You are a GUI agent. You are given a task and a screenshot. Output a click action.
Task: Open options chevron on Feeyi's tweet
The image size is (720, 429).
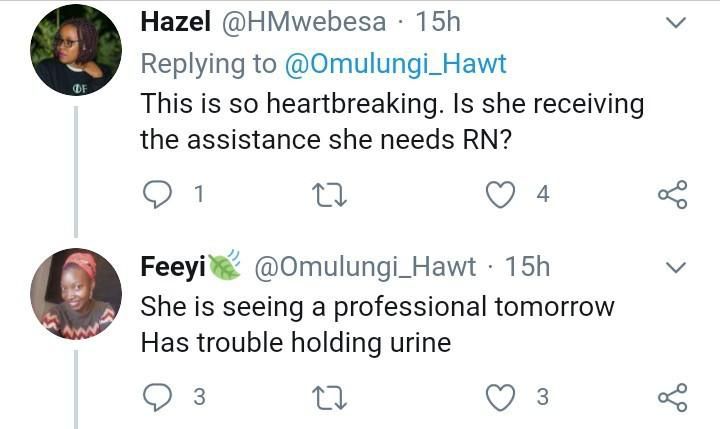(676, 267)
